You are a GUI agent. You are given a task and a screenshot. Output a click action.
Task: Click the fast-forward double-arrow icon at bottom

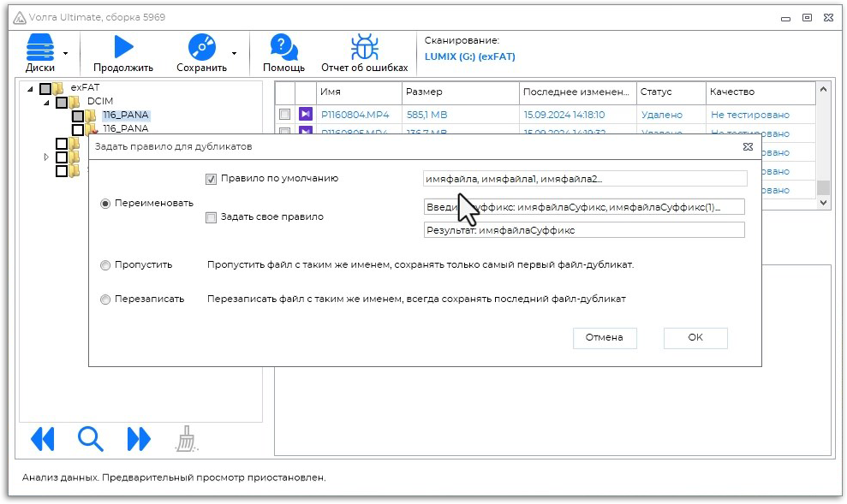point(139,439)
